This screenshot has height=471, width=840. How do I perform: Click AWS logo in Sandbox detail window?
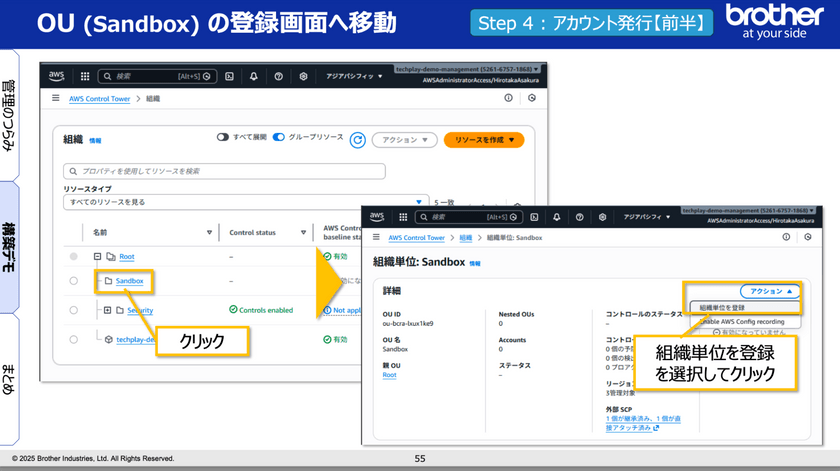(x=377, y=216)
